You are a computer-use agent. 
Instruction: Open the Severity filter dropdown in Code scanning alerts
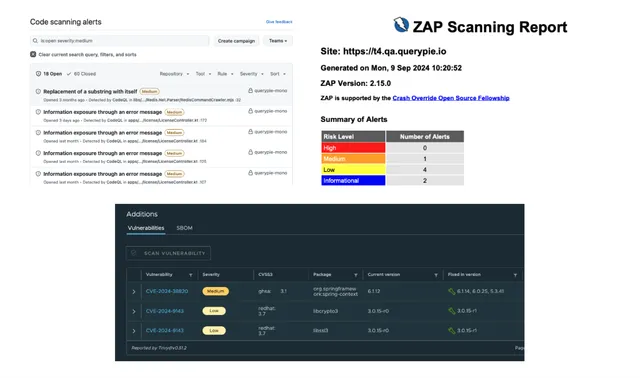(x=251, y=74)
